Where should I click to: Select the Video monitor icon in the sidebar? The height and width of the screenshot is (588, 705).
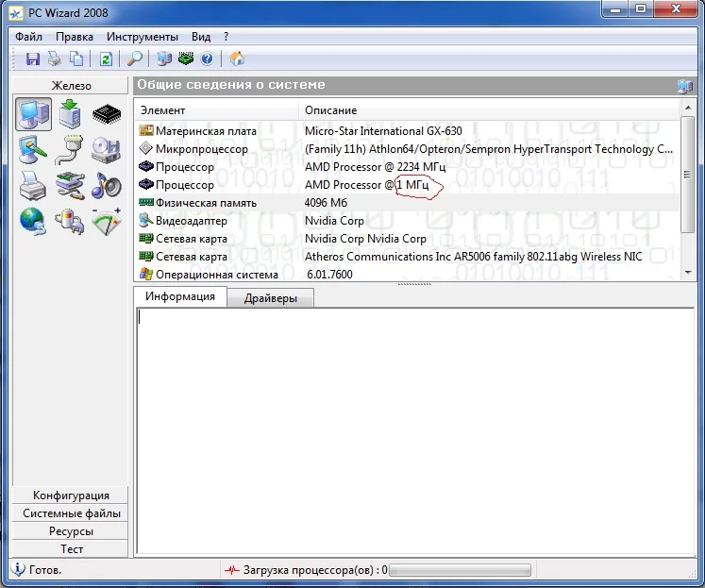tap(33, 150)
